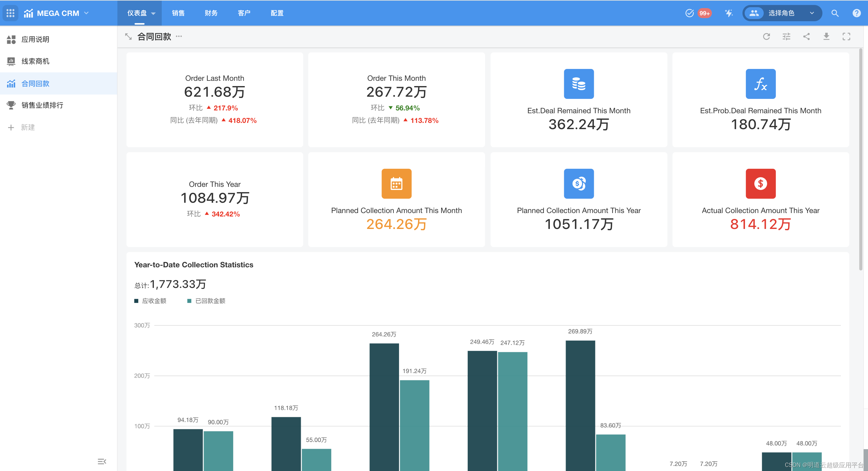Switch to the 财务 tab
Image resolution: width=868 pixels, height=471 pixels.
point(211,13)
